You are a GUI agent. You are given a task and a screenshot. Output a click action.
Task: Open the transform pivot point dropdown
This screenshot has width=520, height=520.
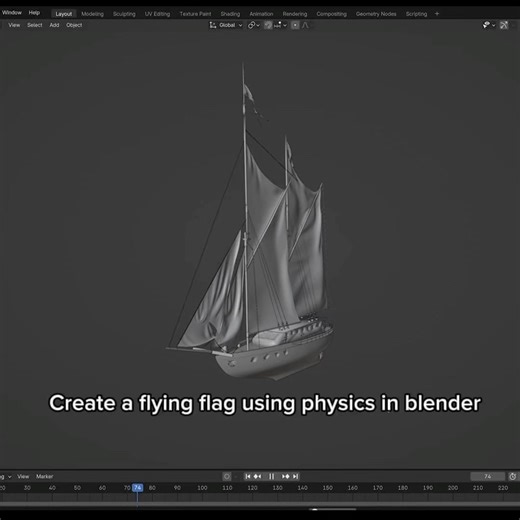[254, 25]
